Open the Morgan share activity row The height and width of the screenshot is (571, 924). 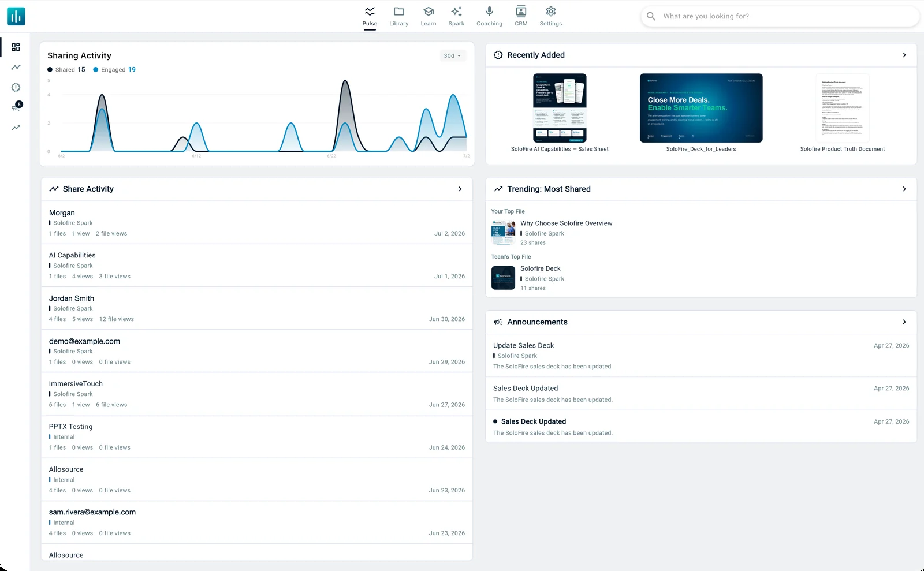[257, 223]
